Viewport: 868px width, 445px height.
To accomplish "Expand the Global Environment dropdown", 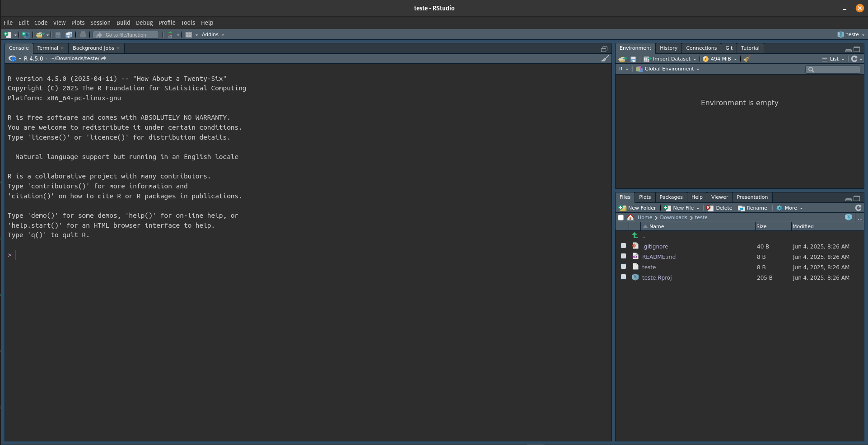I will (668, 69).
